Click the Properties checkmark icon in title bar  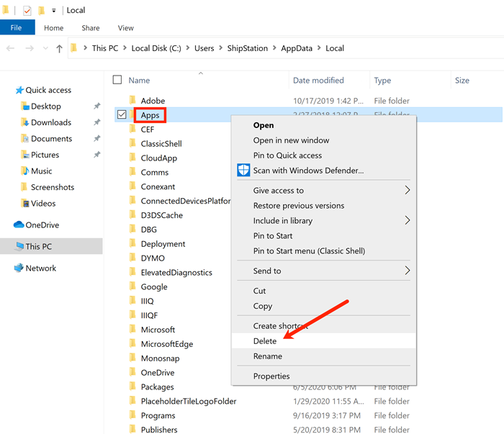[x=27, y=12]
